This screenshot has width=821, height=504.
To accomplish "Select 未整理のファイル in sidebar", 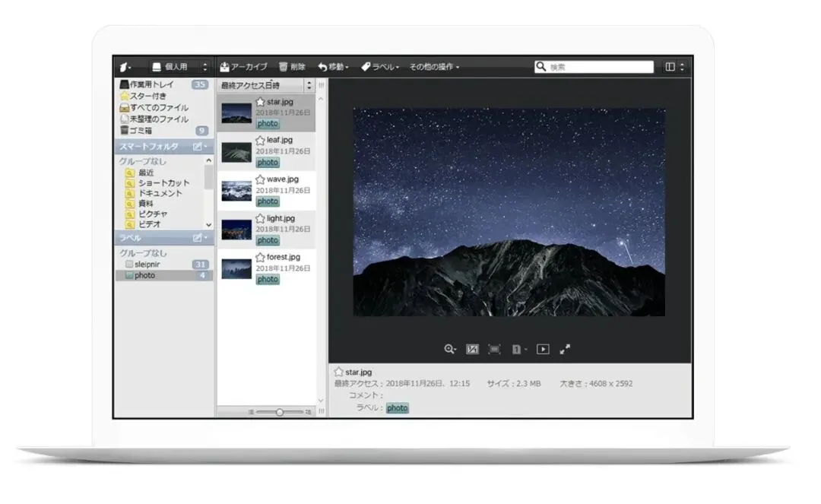I will 163,119.
